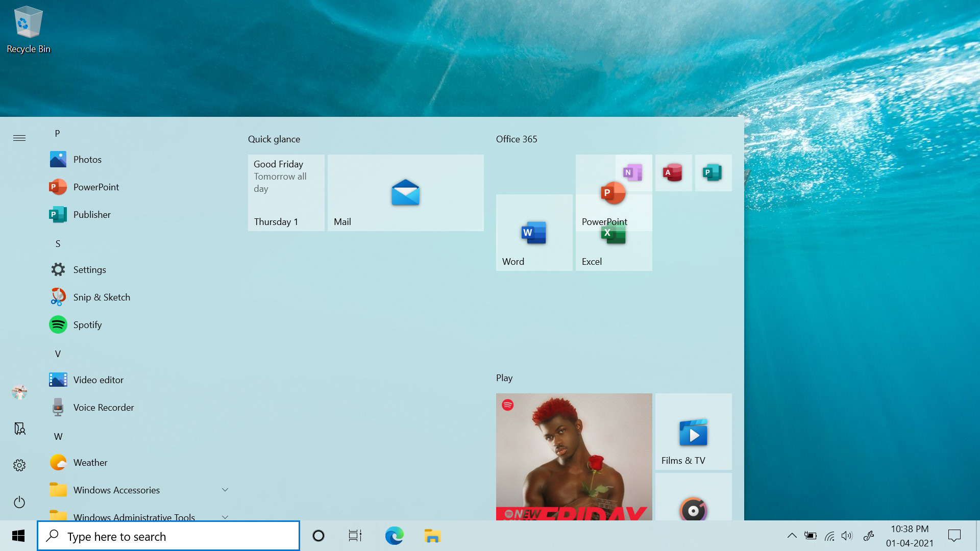Open the Weather app
This screenshot has width=980, height=551.
pyautogui.click(x=138, y=463)
